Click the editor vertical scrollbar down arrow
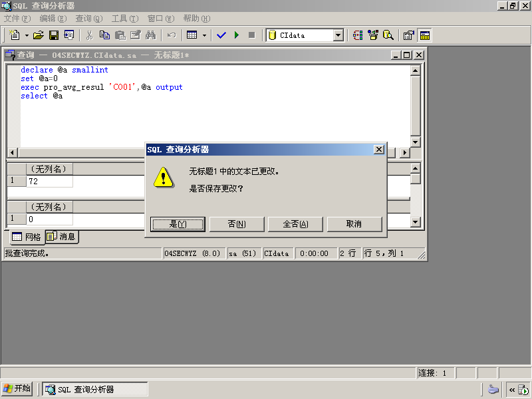Image resolution: width=532 pixels, height=399 pixels. point(415,142)
